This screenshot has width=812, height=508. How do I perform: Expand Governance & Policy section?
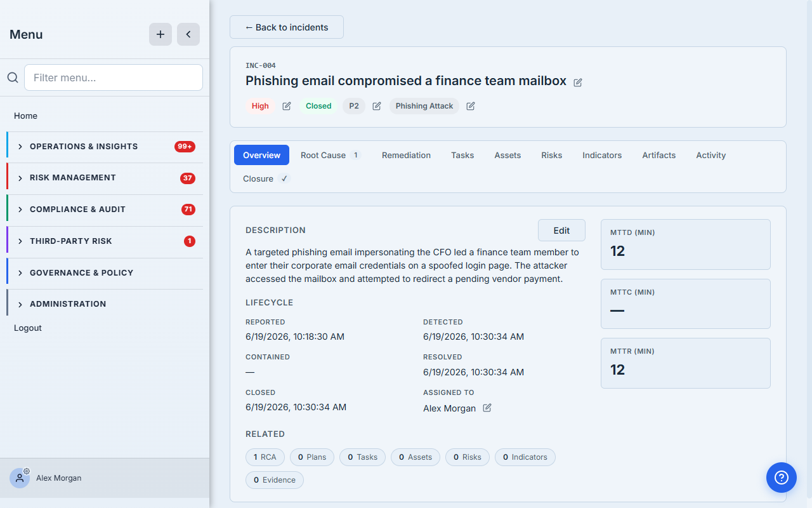point(105,273)
